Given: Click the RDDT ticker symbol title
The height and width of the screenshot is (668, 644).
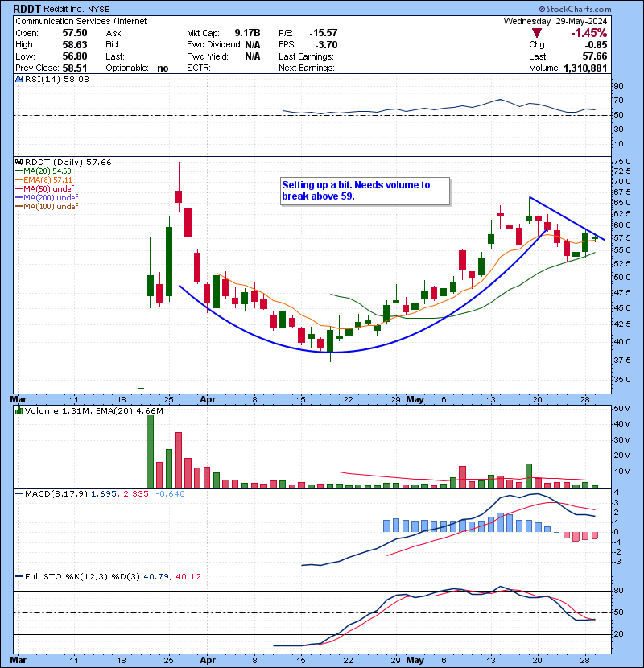Looking at the screenshot, I should [27, 9].
